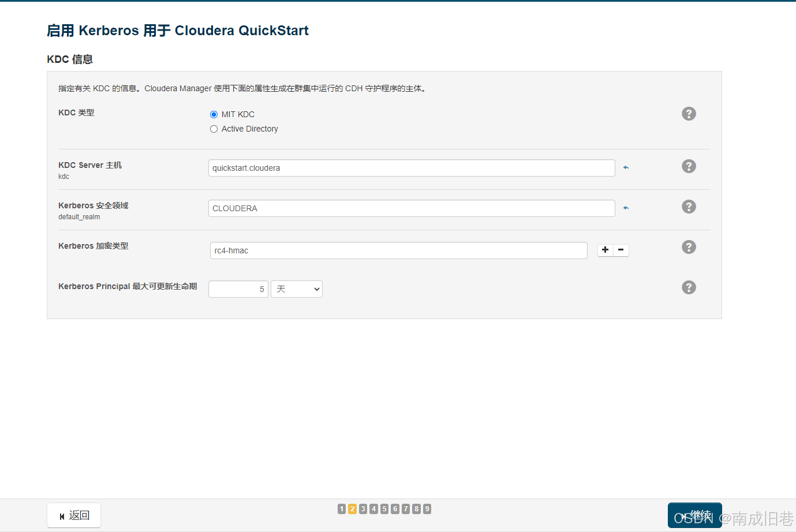This screenshot has height=532, width=796.
Task: Go to wizard step 4
Action: tap(373, 509)
